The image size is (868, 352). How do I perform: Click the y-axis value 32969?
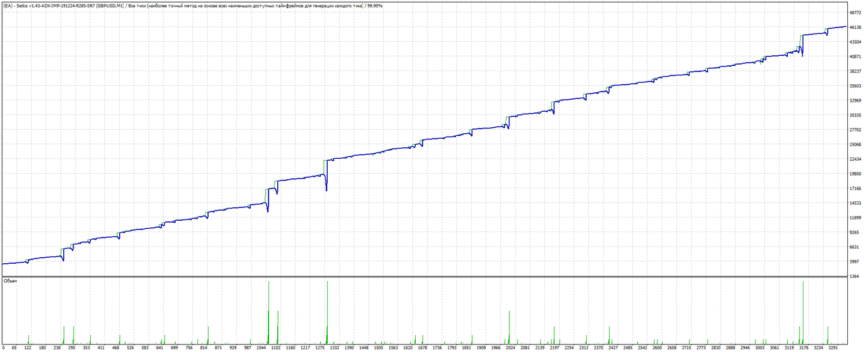[856, 100]
